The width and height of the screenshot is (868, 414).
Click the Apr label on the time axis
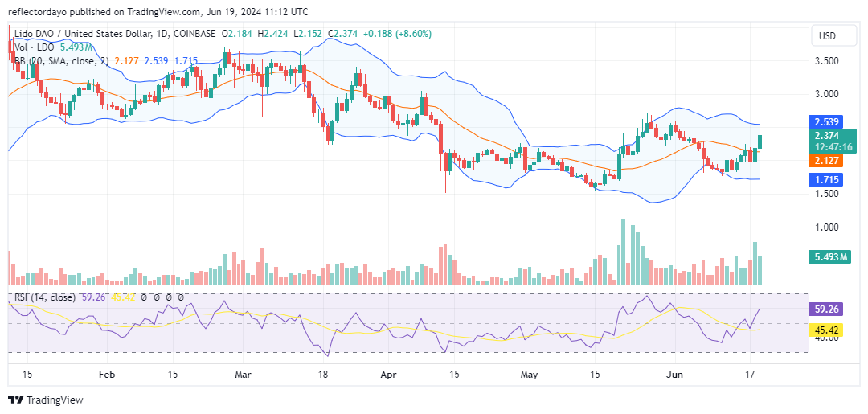click(388, 374)
